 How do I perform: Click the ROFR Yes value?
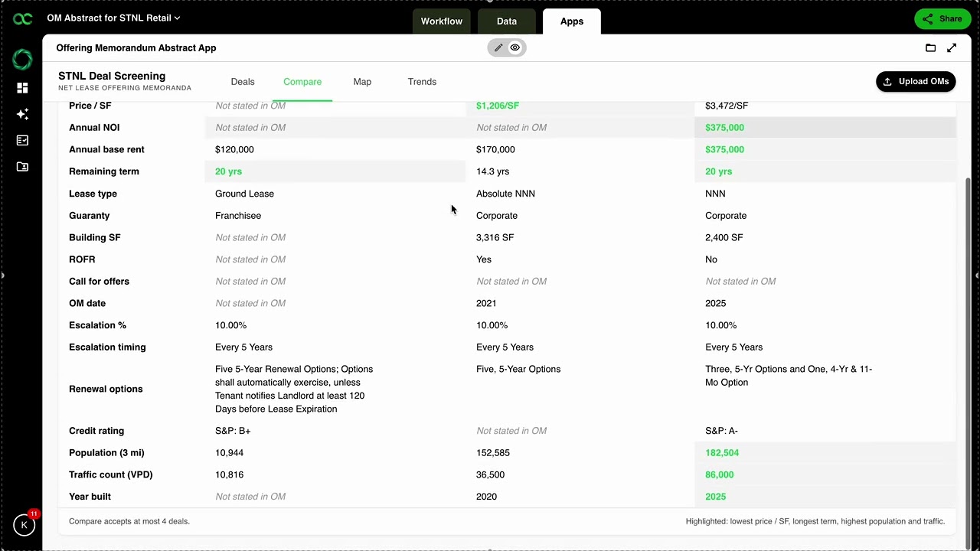484,259
